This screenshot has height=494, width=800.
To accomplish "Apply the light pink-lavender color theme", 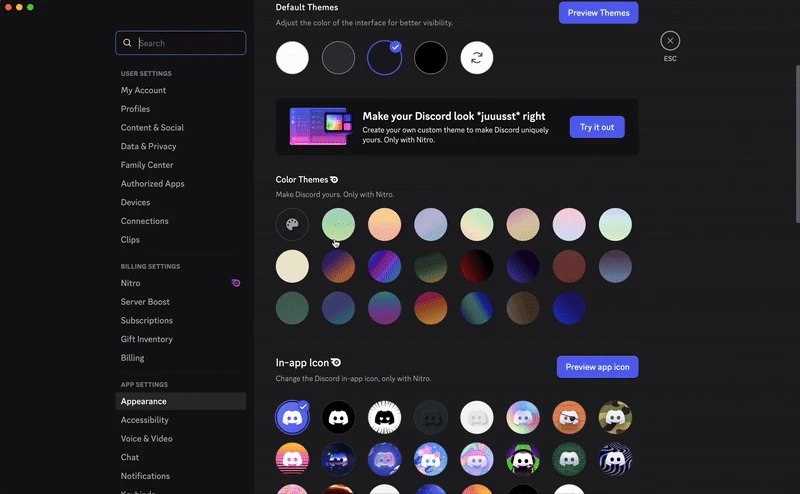I will click(x=569, y=225).
